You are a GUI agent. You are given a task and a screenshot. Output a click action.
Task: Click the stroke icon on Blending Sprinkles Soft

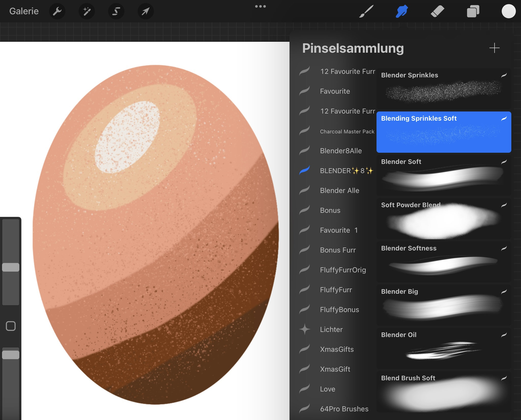tap(504, 118)
